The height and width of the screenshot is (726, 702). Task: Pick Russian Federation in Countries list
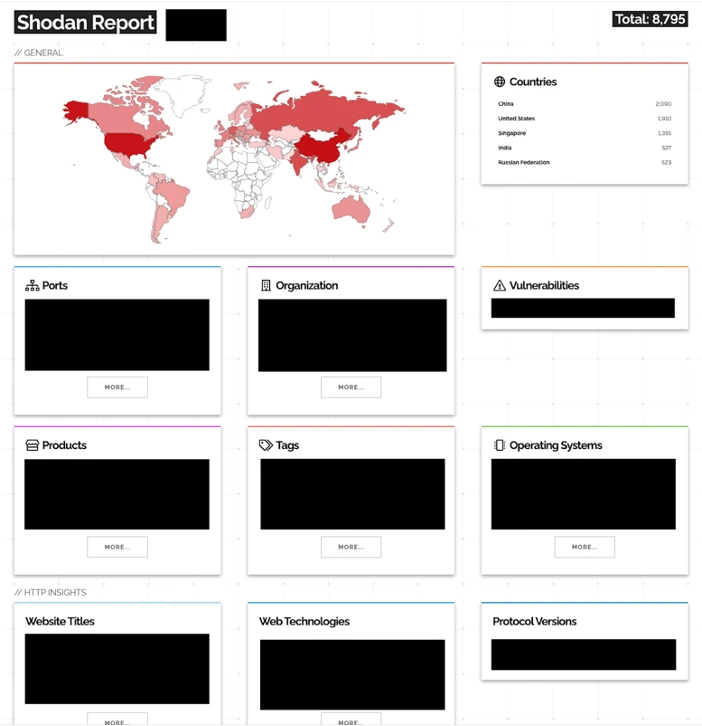click(524, 162)
